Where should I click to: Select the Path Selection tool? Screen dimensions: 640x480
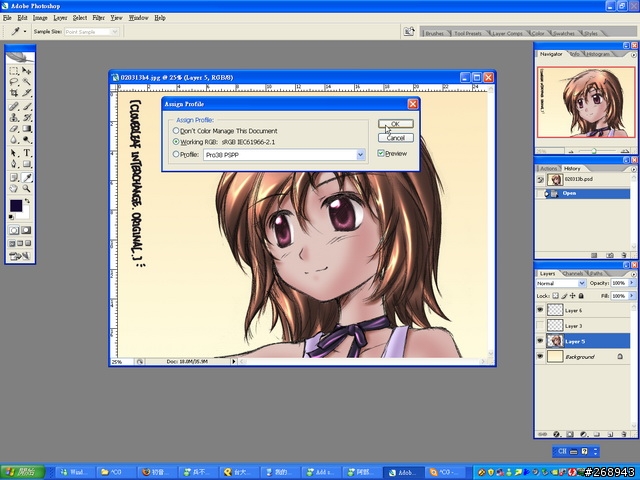click(x=14, y=153)
